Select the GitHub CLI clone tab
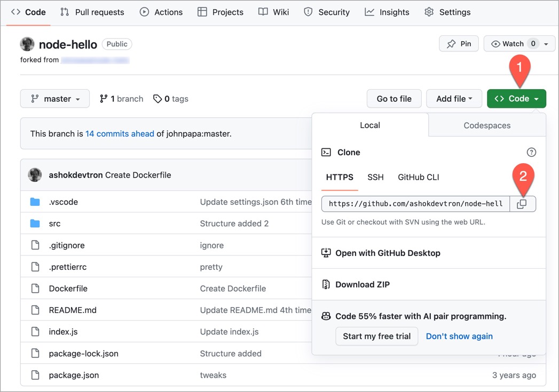The width and height of the screenshot is (559, 392). point(419,177)
